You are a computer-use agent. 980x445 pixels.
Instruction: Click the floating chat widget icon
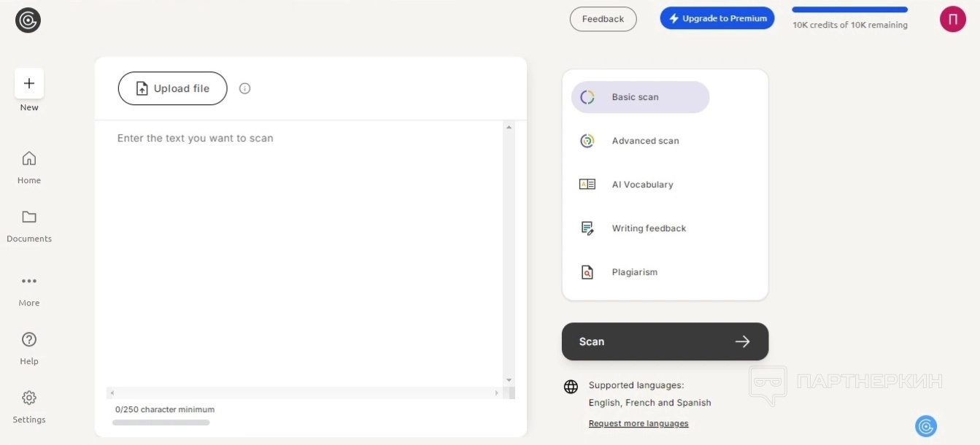[x=926, y=425]
